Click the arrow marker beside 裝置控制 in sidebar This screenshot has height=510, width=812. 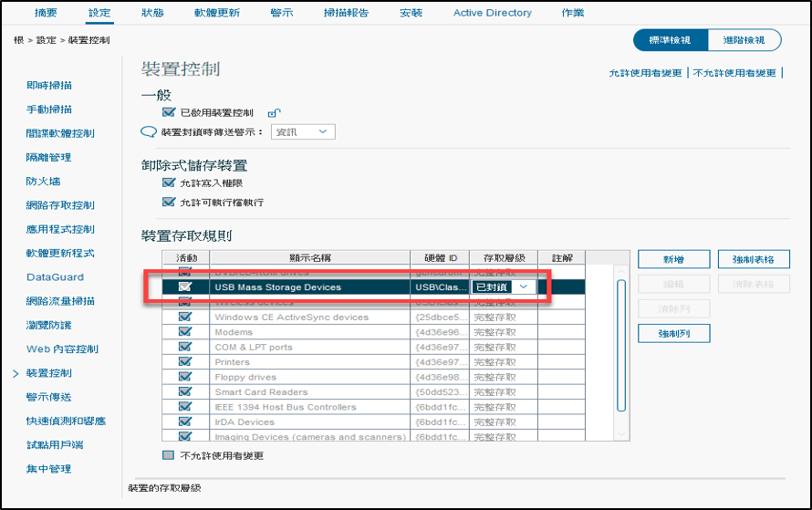coord(15,373)
